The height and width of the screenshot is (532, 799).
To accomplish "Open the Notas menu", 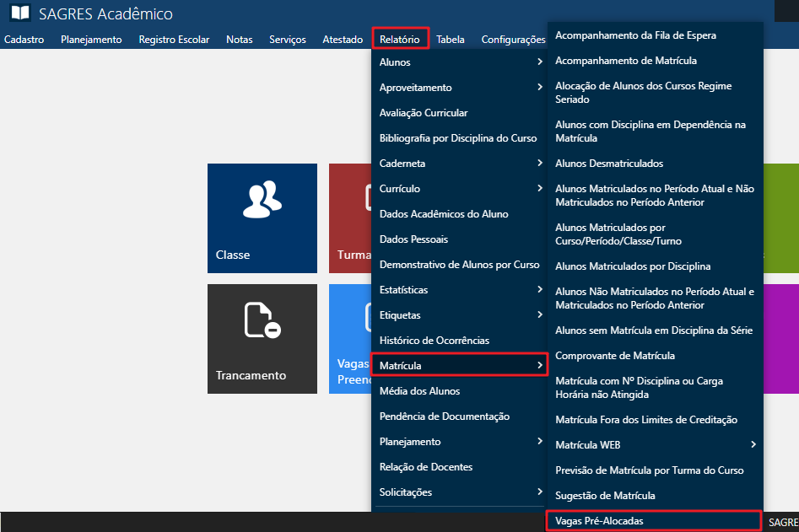I will 239,39.
